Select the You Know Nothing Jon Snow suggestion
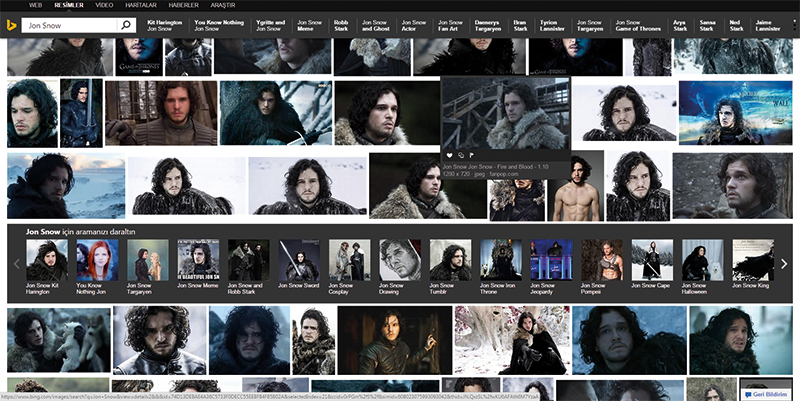The image size is (800, 401). pyautogui.click(x=219, y=26)
